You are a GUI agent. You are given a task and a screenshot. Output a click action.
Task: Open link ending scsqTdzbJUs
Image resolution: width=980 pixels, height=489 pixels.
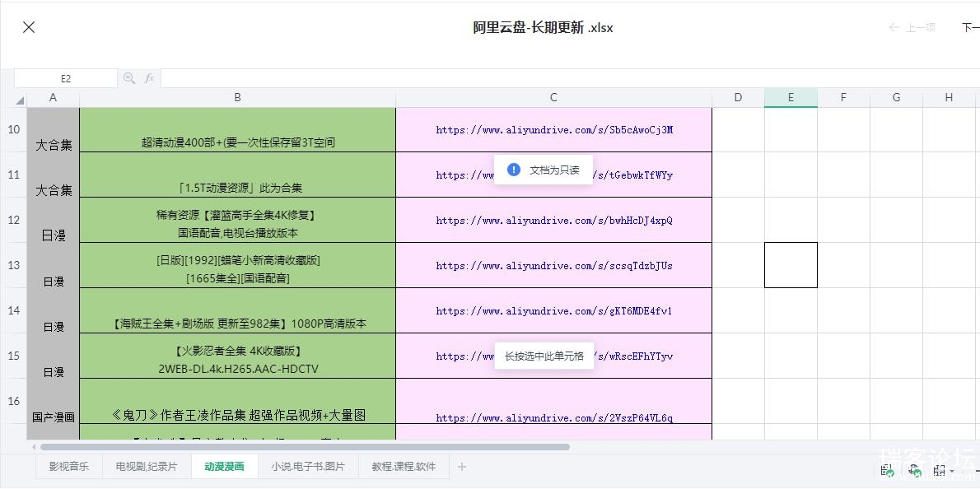coord(554,265)
